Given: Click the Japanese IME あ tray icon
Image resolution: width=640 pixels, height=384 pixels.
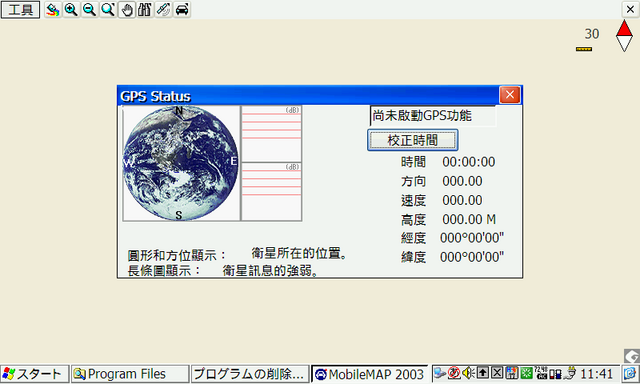Looking at the screenshot, I should point(453,373).
